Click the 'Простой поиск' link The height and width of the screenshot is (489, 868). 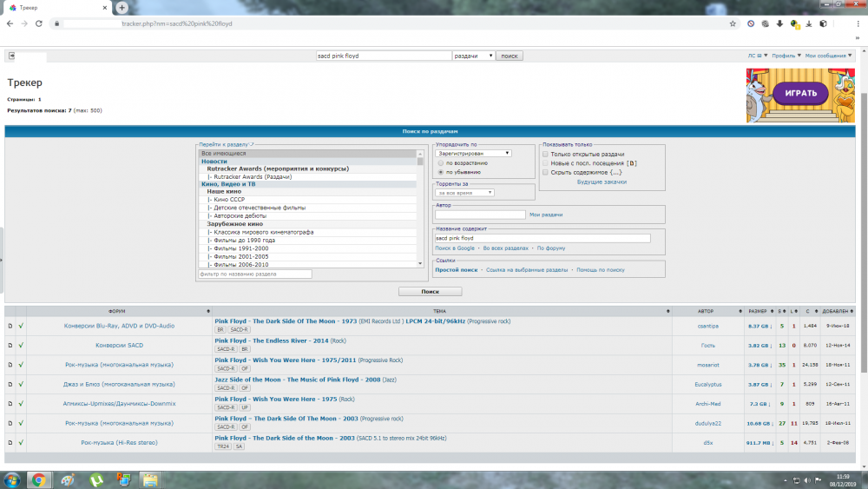(457, 270)
